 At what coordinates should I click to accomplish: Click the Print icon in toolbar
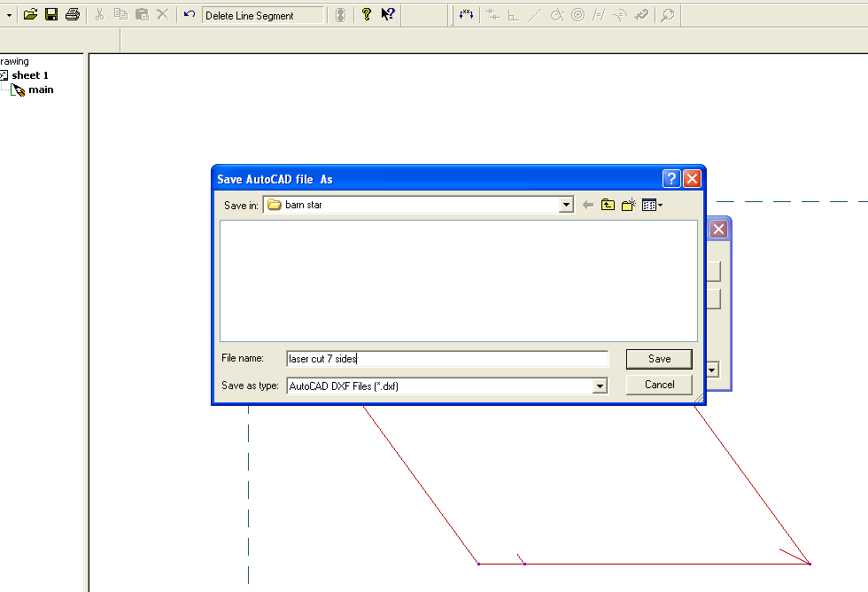(x=73, y=14)
